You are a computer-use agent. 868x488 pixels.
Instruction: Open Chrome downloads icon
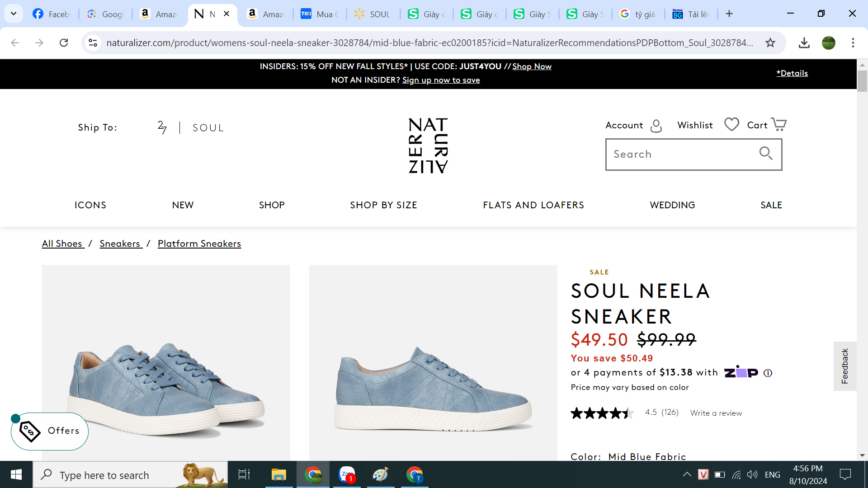coord(804,43)
